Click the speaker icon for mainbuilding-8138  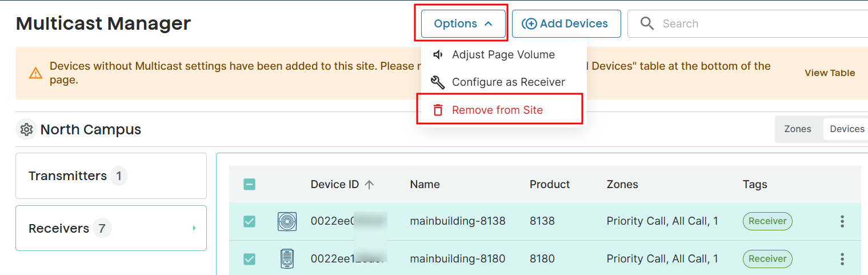[287, 221]
